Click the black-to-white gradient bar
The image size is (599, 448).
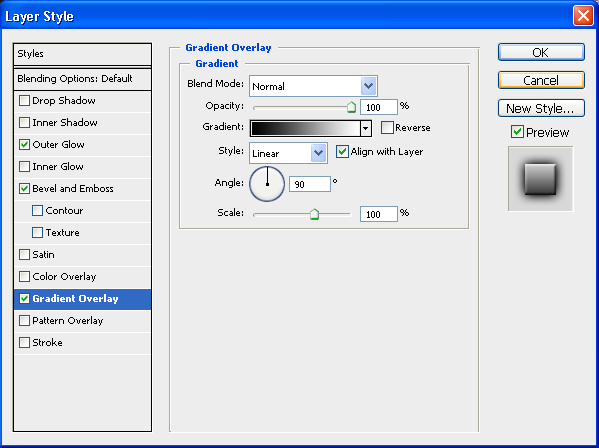click(305, 128)
